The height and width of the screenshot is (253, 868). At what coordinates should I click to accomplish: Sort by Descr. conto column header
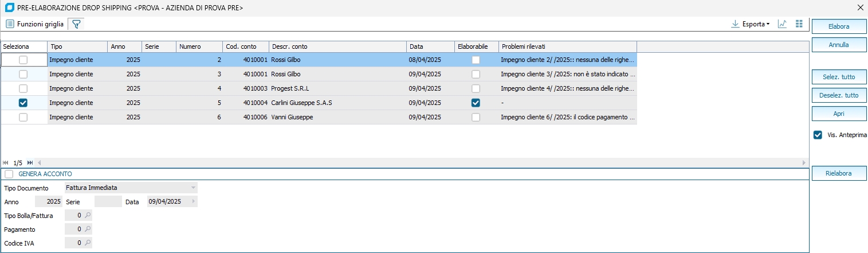[x=338, y=46]
